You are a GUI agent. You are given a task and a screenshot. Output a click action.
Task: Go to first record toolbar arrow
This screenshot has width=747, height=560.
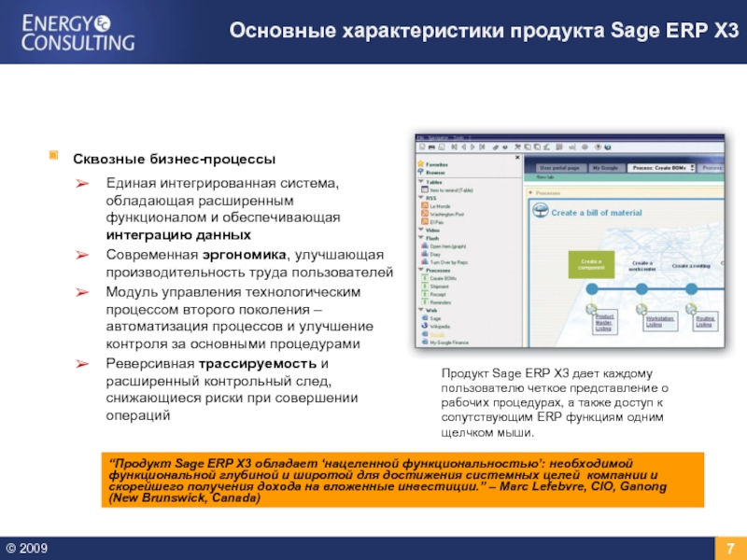pos(454,147)
